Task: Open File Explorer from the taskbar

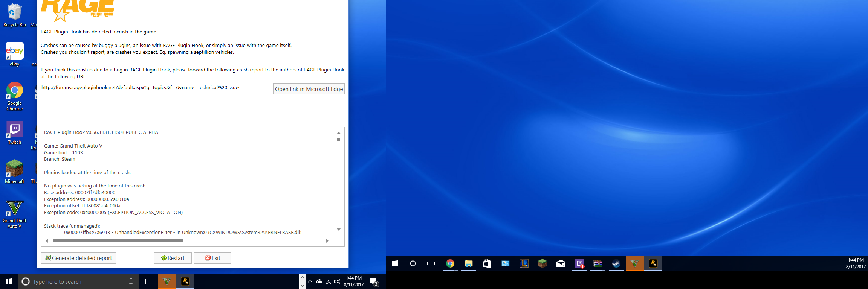Action: point(468,263)
